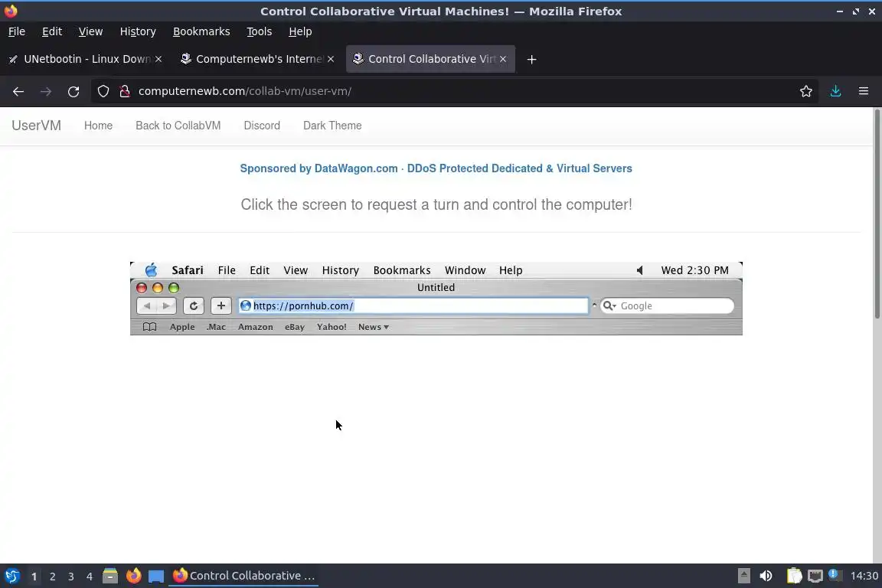Click globe site icon in Safari address bar

click(x=245, y=305)
